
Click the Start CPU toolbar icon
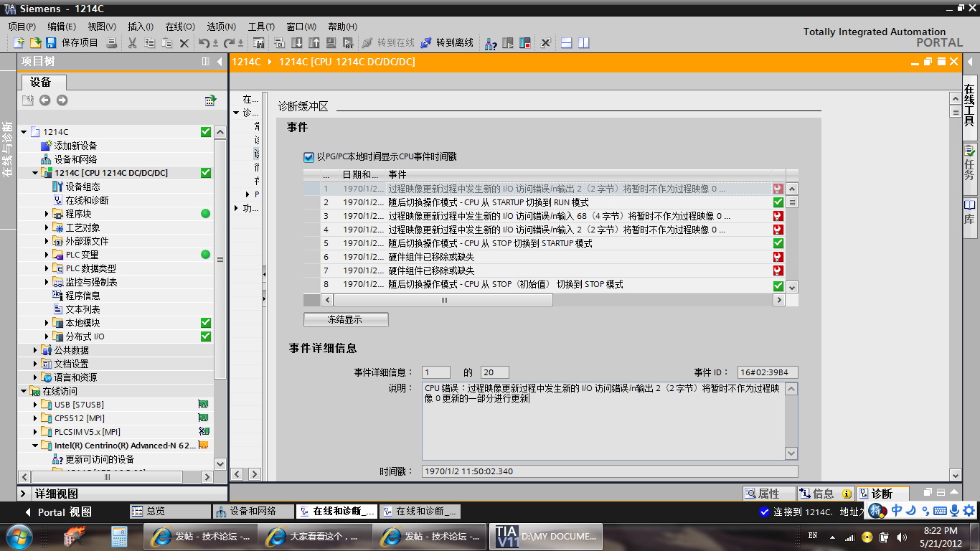(508, 43)
